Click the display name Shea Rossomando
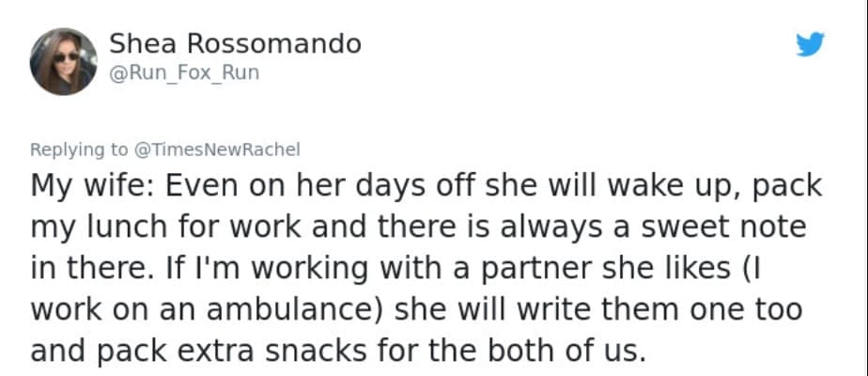 (x=235, y=43)
